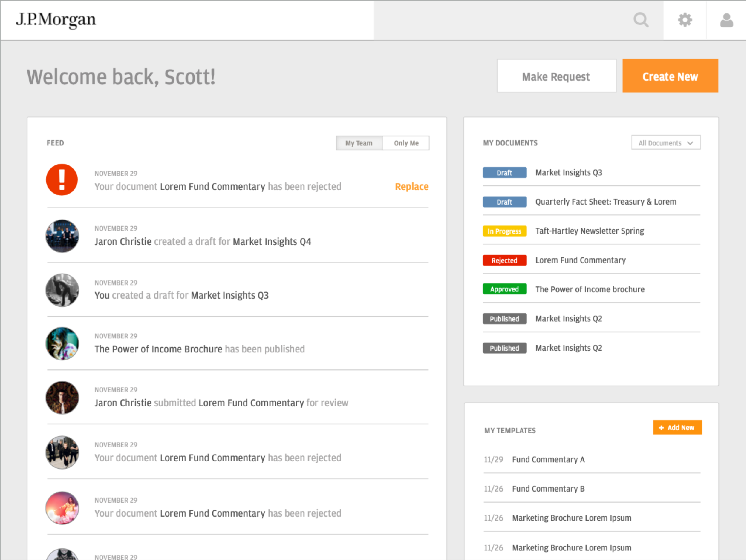Open Market Insights Q3 draft document
Image resolution: width=747 pixels, height=560 pixels.
tap(569, 173)
